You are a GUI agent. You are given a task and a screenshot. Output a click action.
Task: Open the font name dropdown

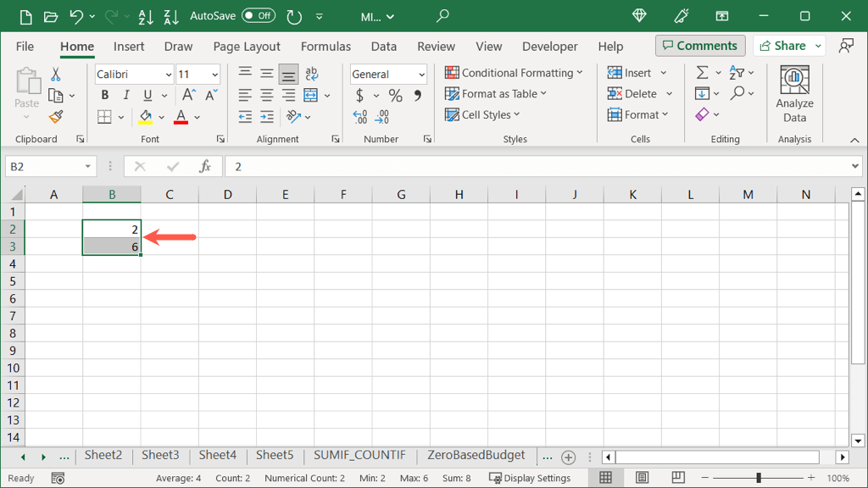pos(168,75)
